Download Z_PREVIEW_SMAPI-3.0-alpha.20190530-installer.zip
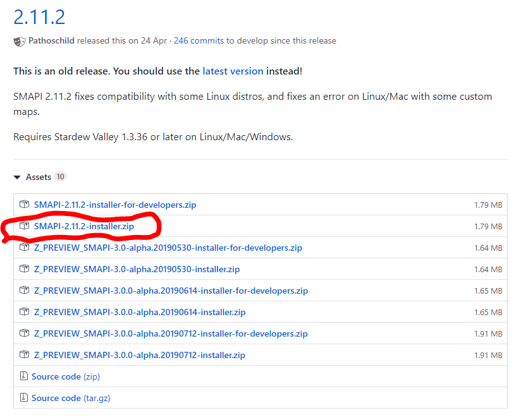The height and width of the screenshot is (420, 521). coord(137,269)
